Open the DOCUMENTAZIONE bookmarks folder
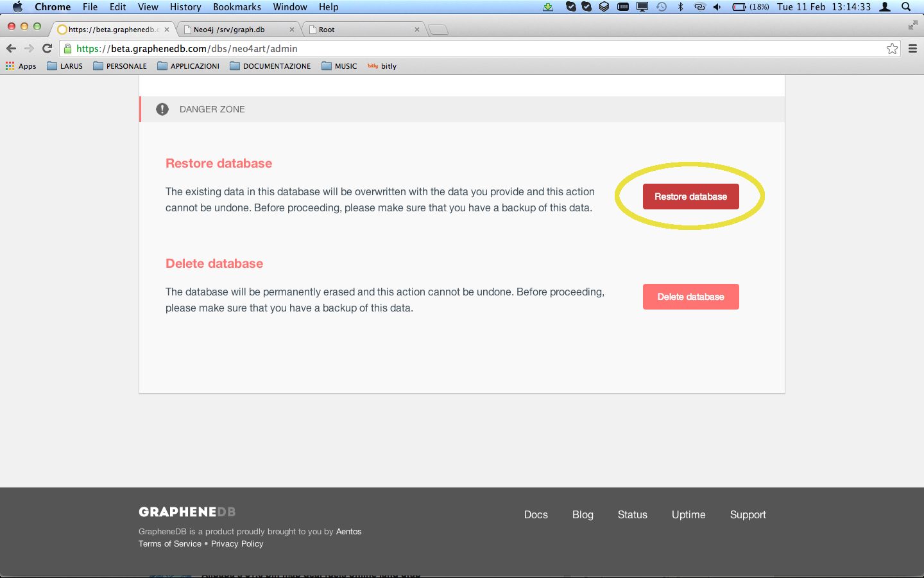 point(270,66)
